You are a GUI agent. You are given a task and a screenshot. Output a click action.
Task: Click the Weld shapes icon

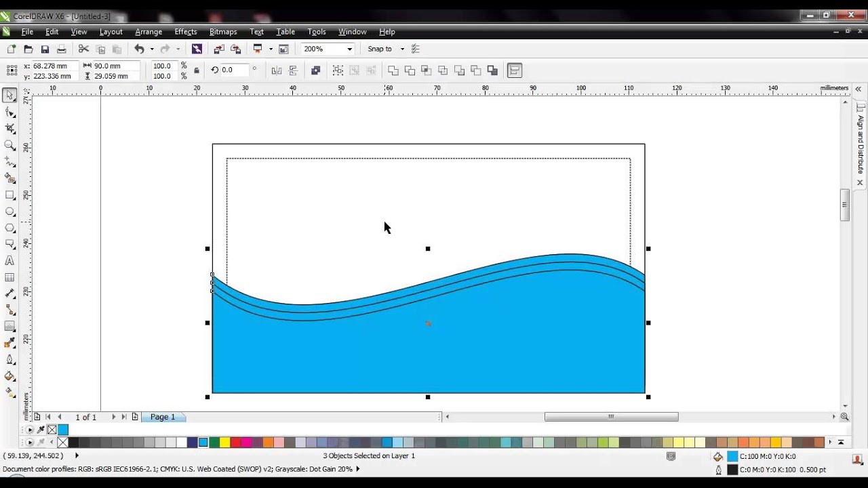click(393, 70)
